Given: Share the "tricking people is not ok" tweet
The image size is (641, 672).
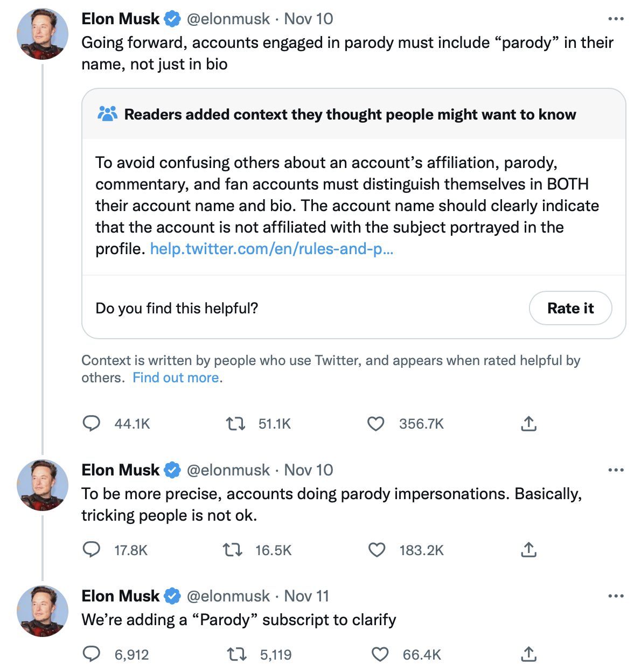Looking at the screenshot, I should (529, 550).
